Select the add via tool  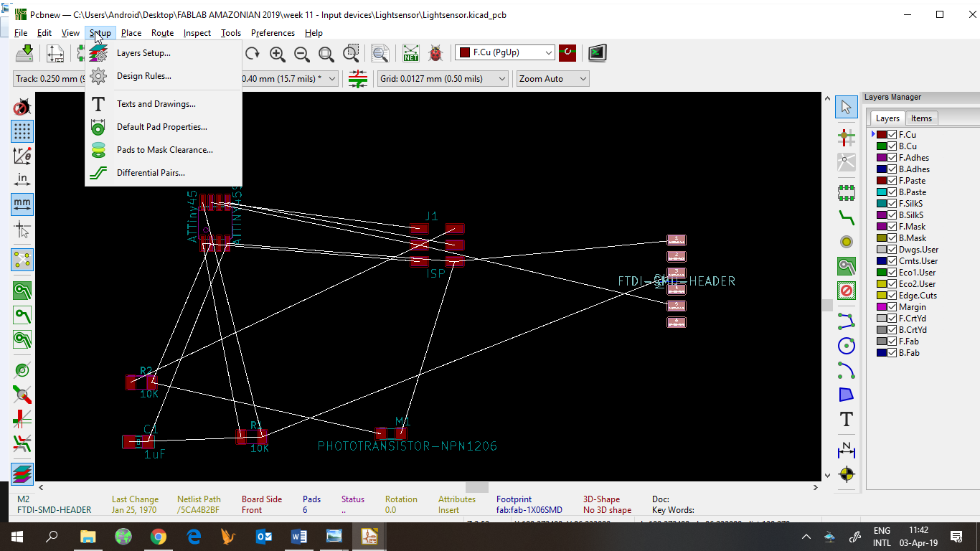point(847,242)
